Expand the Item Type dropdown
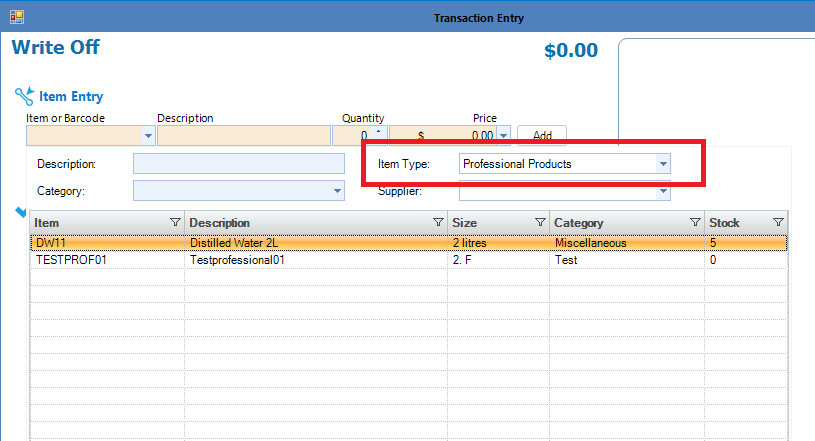The height and width of the screenshot is (441, 815). click(x=662, y=164)
